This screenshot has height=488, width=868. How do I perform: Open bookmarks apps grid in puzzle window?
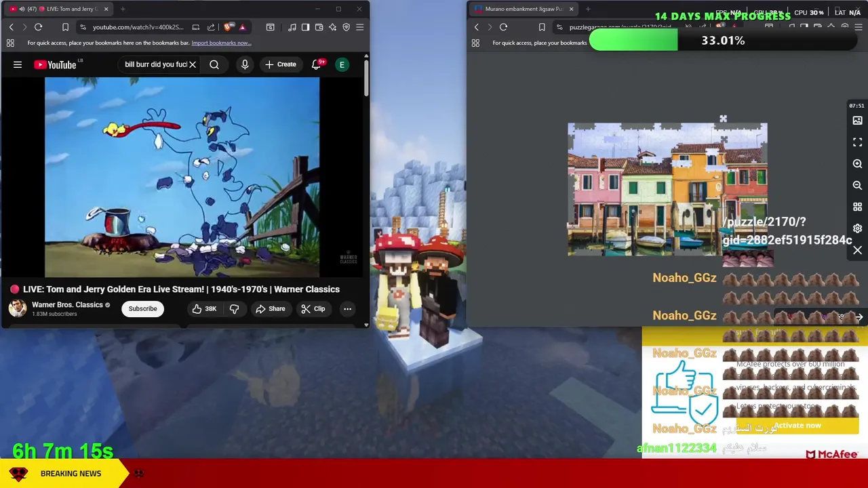point(475,43)
